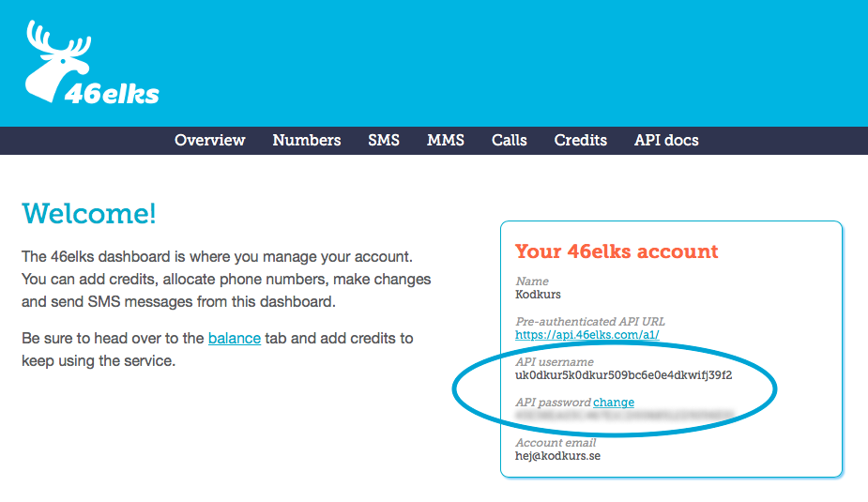The image size is (868, 502).
Task: Open the SMS tab
Action: [x=384, y=140]
